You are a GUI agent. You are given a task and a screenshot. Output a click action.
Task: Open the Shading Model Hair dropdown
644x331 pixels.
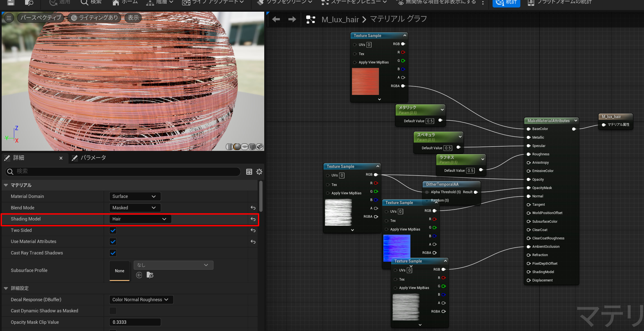pos(140,219)
